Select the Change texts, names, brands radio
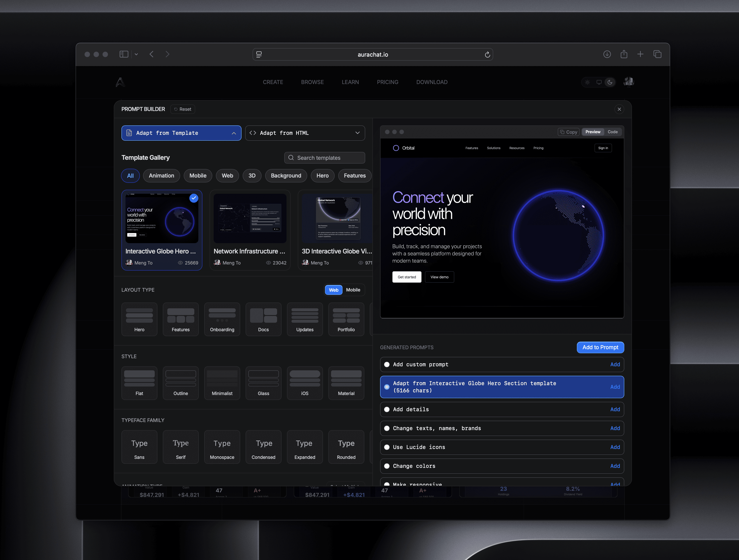Image resolution: width=739 pixels, height=560 pixels. click(x=387, y=428)
